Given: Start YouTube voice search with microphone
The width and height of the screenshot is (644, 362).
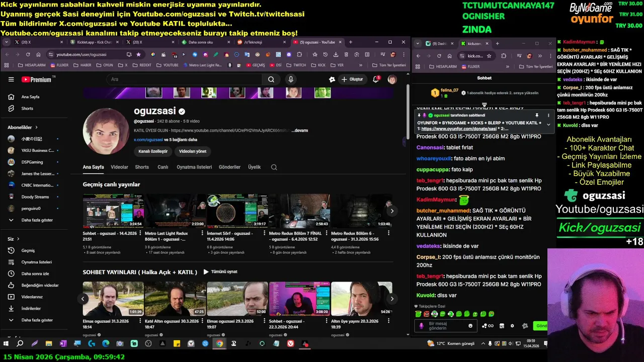Looking at the screenshot, I should pyautogui.click(x=291, y=79).
